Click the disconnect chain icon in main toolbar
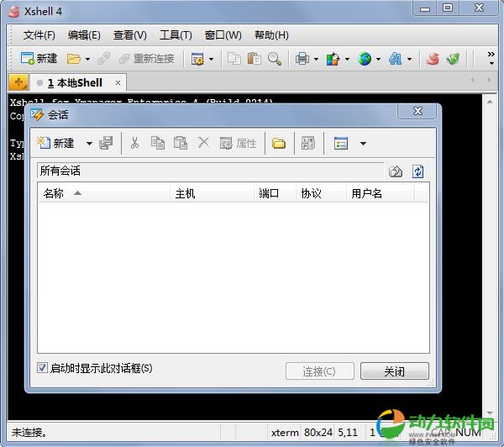 (x=103, y=59)
